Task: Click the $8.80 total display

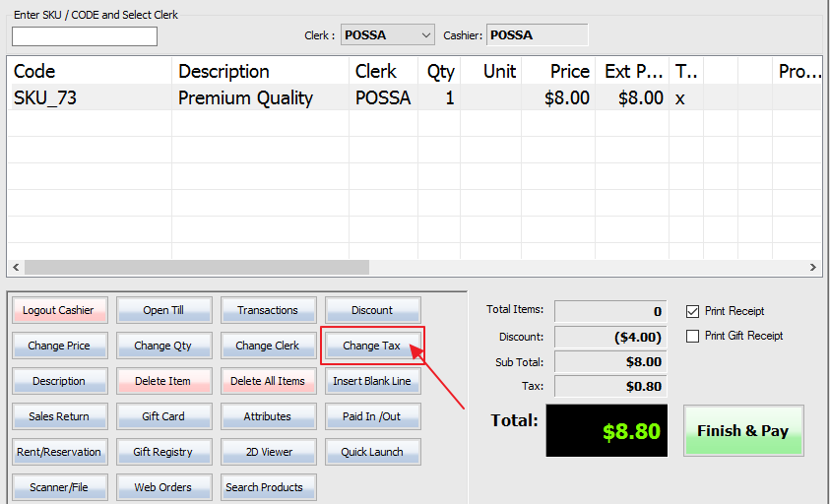Action: tap(607, 431)
